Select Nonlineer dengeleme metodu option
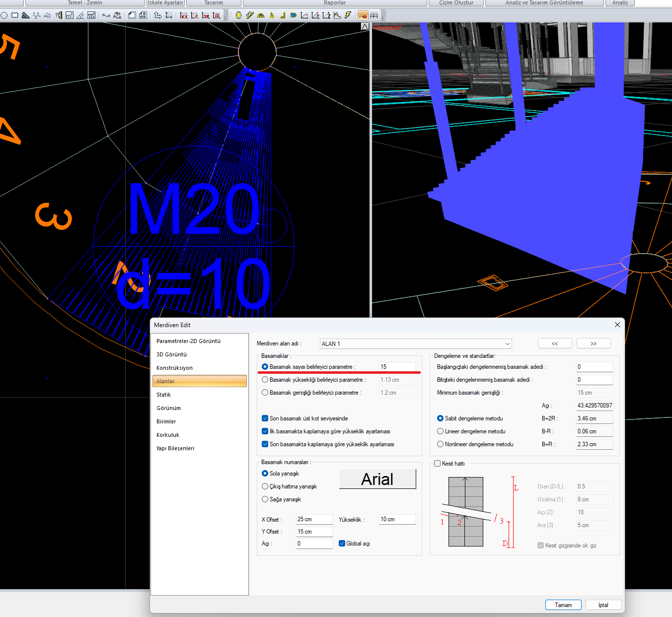672x617 pixels. coord(440,444)
